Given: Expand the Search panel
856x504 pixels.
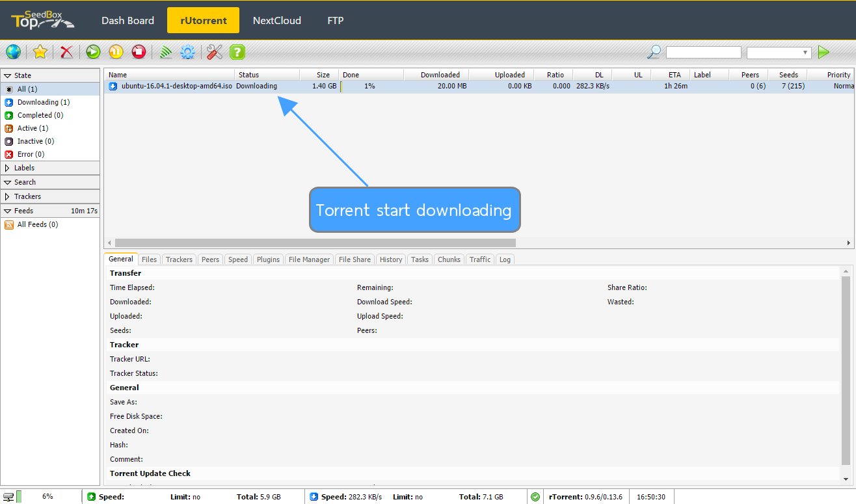Looking at the screenshot, I should (x=50, y=182).
